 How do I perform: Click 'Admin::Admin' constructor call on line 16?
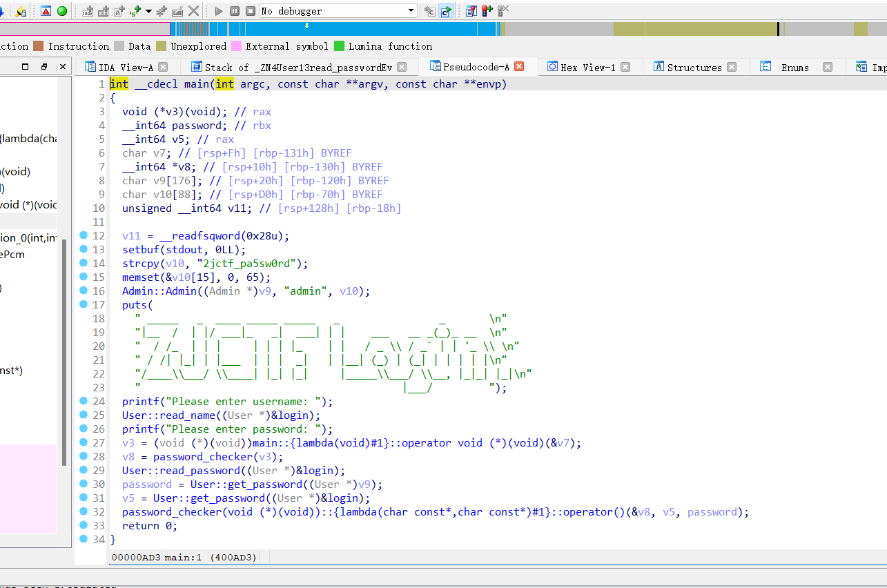159,291
